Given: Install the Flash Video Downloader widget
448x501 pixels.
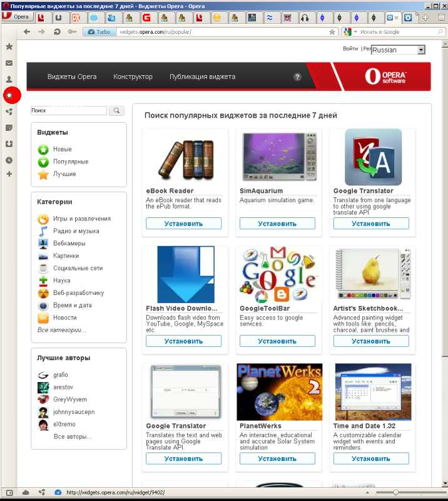Looking at the screenshot, I should click(183, 341).
